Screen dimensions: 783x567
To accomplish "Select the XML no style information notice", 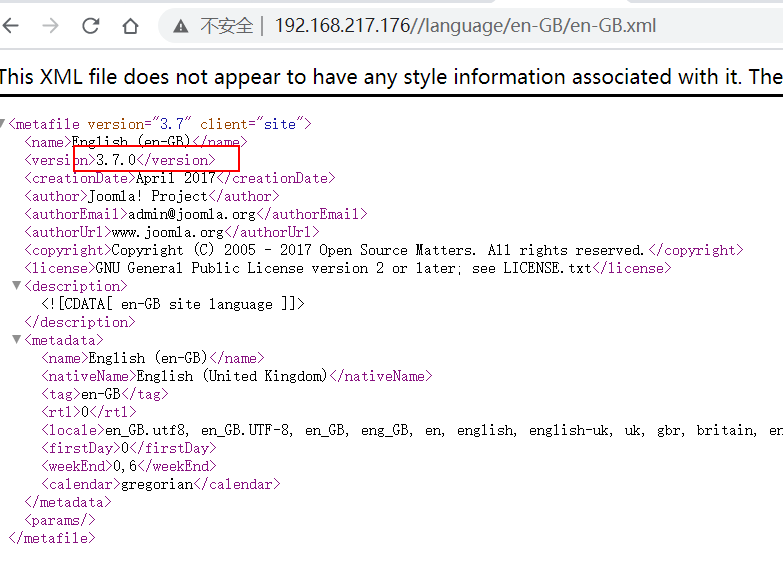I will [x=391, y=77].
